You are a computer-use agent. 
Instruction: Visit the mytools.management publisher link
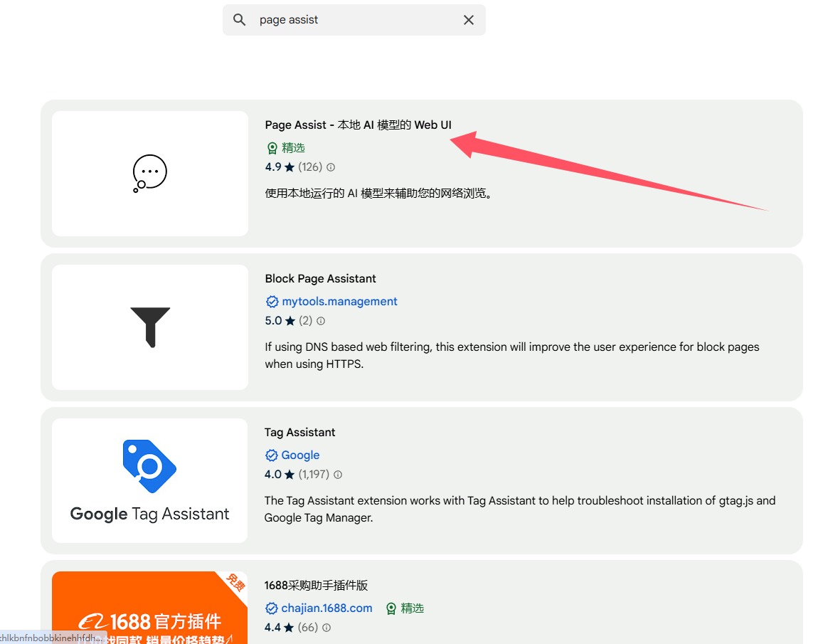pyautogui.click(x=339, y=302)
